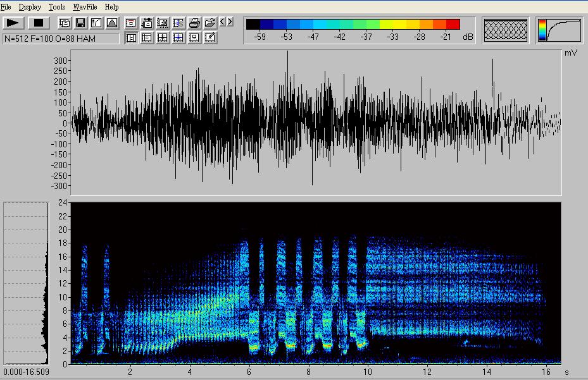This screenshot has width=588, height=380.
Task: Toggle the vertical cursor lines mode button
Action: (131, 38)
